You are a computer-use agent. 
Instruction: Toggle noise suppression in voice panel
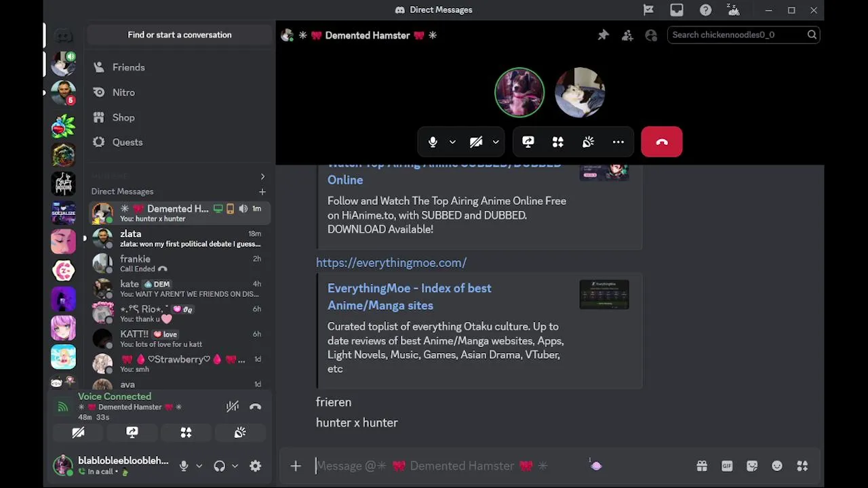[x=233, y=407]
